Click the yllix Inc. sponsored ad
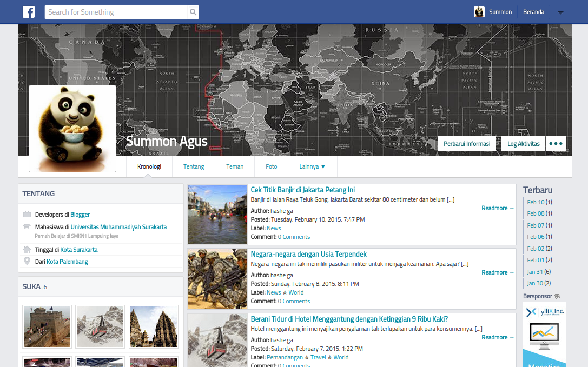 point(545,335)
